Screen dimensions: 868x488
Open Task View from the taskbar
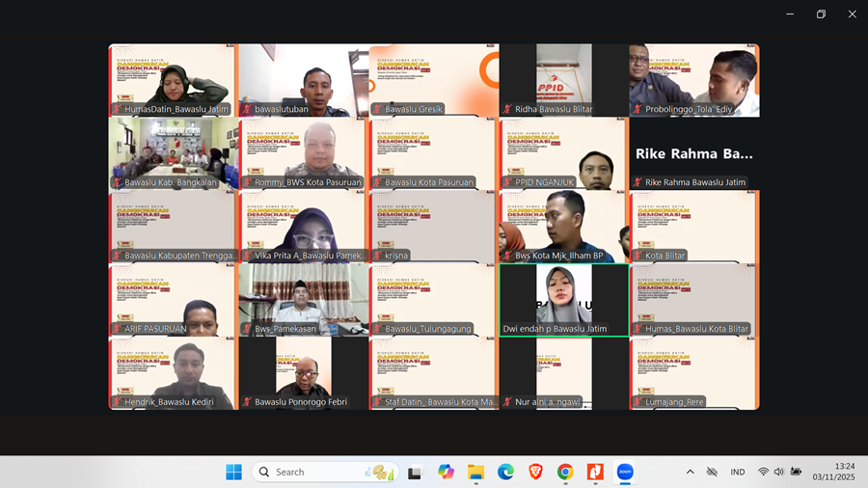coord(415,472)
